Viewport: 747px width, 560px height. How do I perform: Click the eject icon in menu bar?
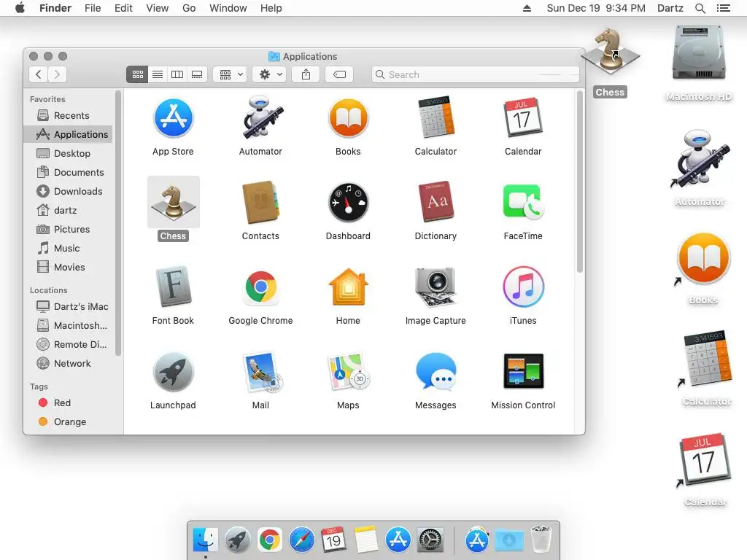[527, 8]
